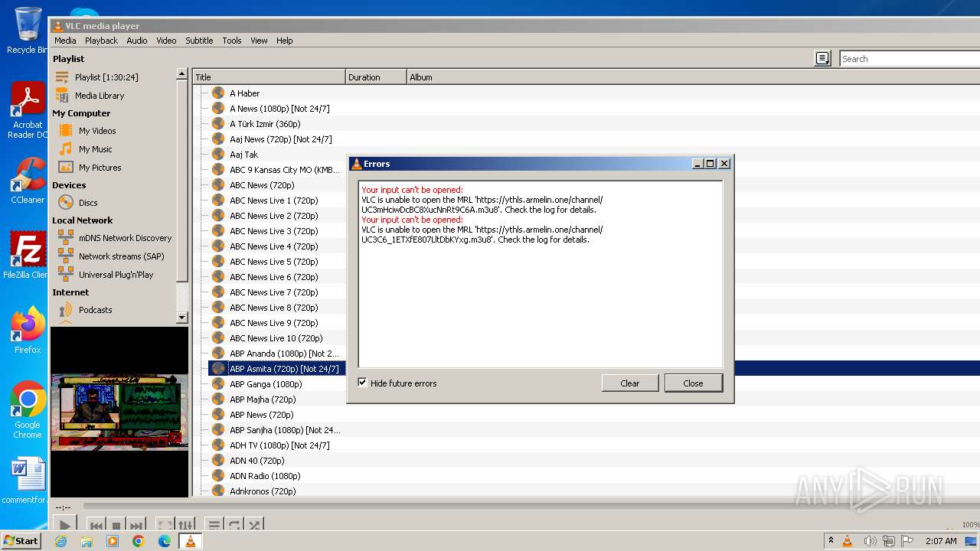Image resolution: width=980 pixels, height=551 pixels.
Task: Skip to previous media
Action: point(96,526)
